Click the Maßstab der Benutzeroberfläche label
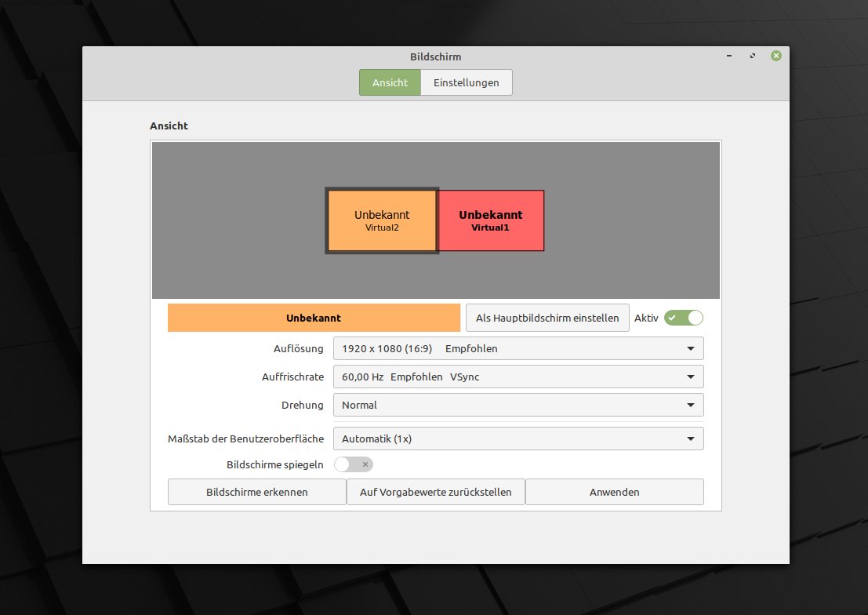 [x=245, y=439]
